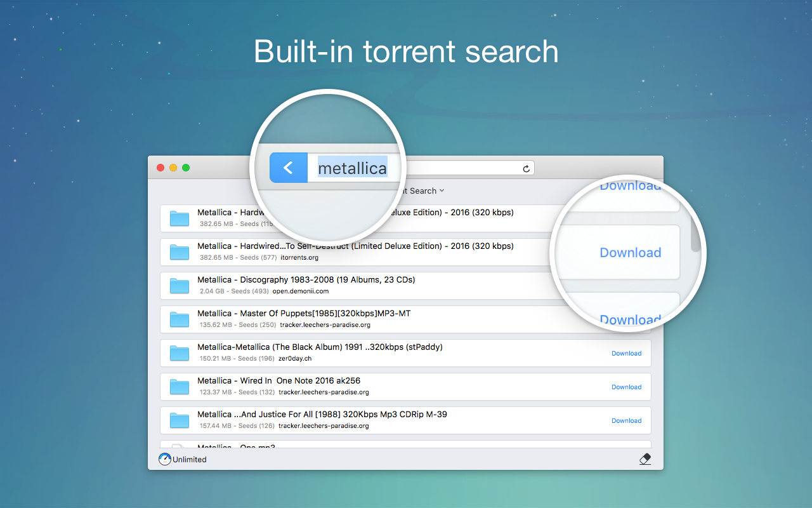Click 157.44 MB - Seeds (126) info

click(x=237, y=426)
